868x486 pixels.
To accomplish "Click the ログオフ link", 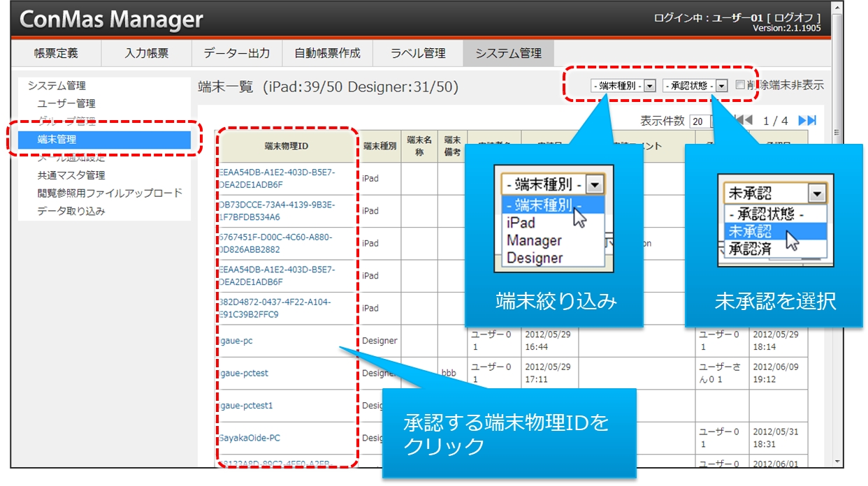I will pyautogui.click(x=794, y=18).
